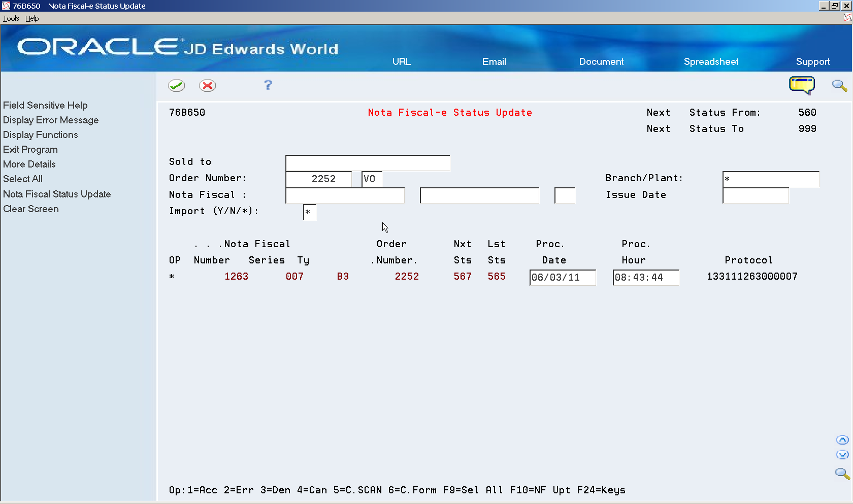Click the Next Status To value 999
This screenshot has height=504, width=853.
[807, 129]
